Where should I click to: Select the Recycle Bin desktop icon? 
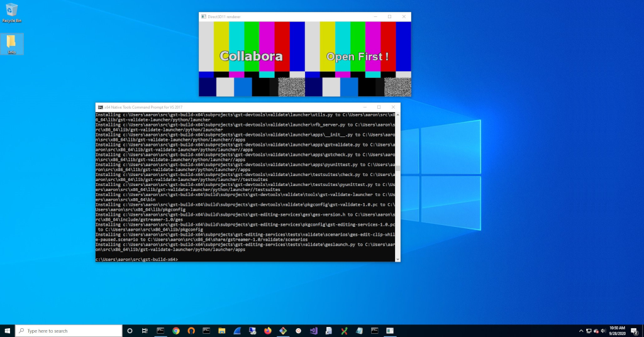tap(11, 13)
